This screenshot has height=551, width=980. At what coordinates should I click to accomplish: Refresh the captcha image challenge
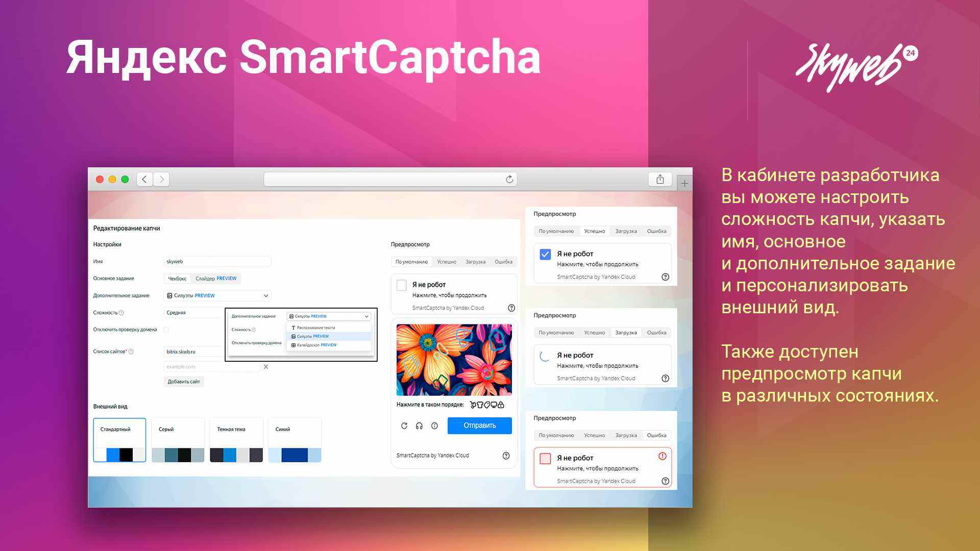[x=404, y=425]
